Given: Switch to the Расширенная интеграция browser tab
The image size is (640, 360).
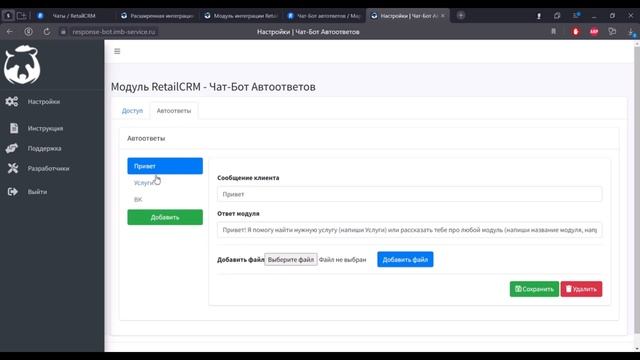Looking at the screenshot, I should click(x=157, y=16).
